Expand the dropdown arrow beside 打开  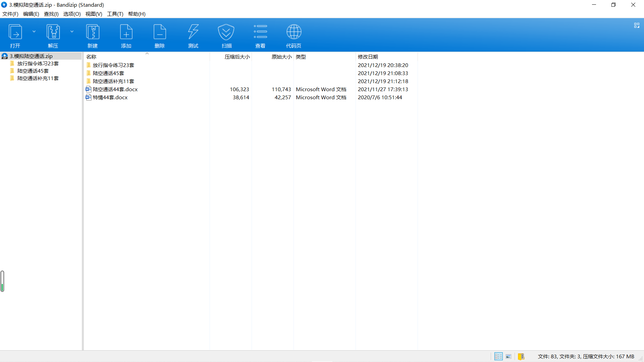34,32
